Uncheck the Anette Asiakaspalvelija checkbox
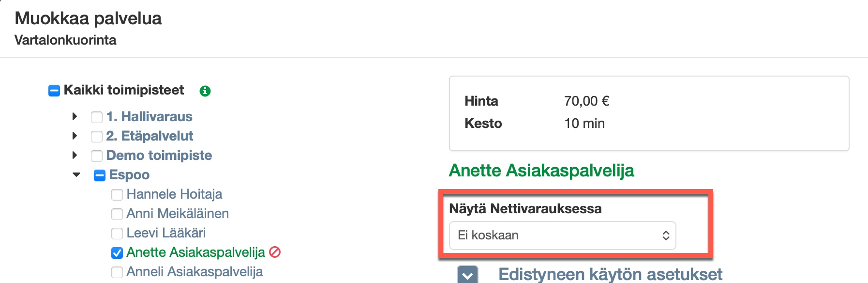868x283 pixels. (x=117, y=253)
